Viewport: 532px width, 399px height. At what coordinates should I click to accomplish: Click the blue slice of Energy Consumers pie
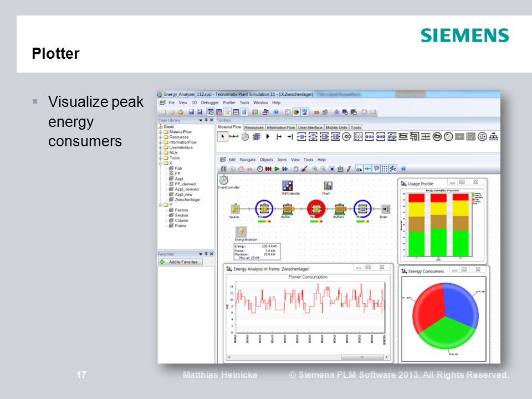point(461,304)
